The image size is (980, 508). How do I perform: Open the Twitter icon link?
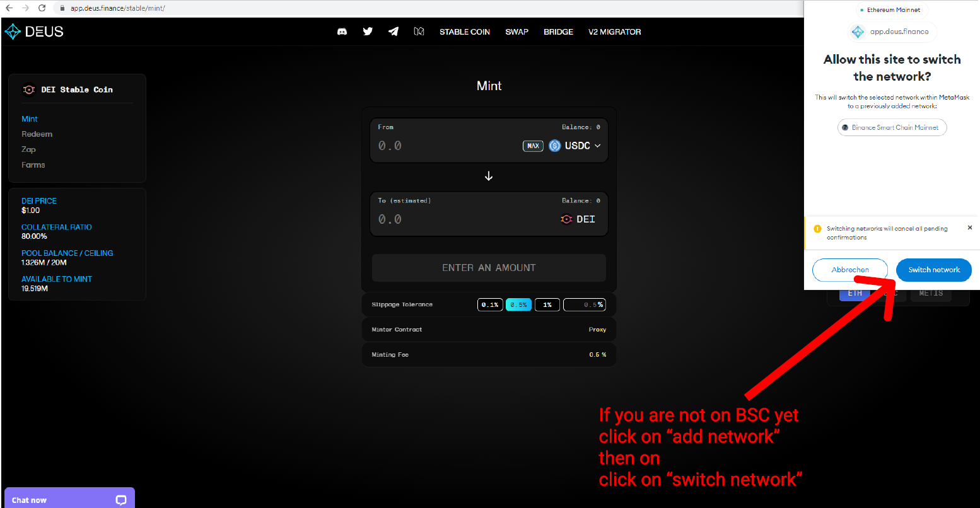368,32
